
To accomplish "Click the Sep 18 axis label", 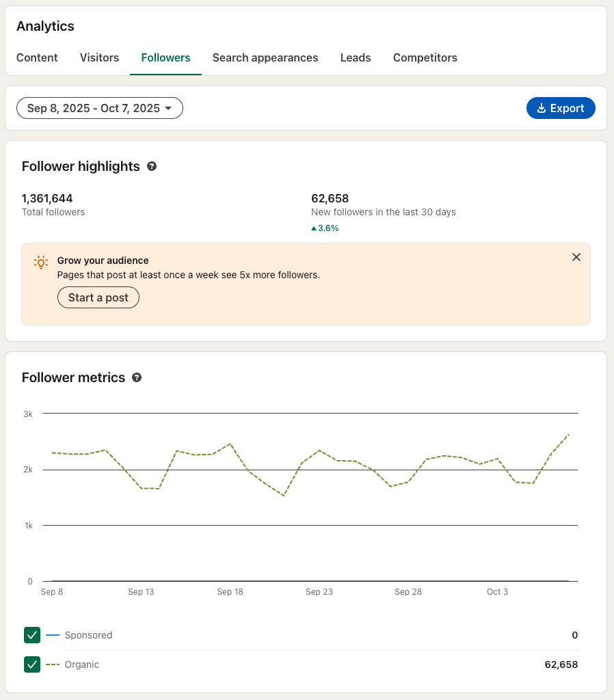I will (x=230, y=592).
